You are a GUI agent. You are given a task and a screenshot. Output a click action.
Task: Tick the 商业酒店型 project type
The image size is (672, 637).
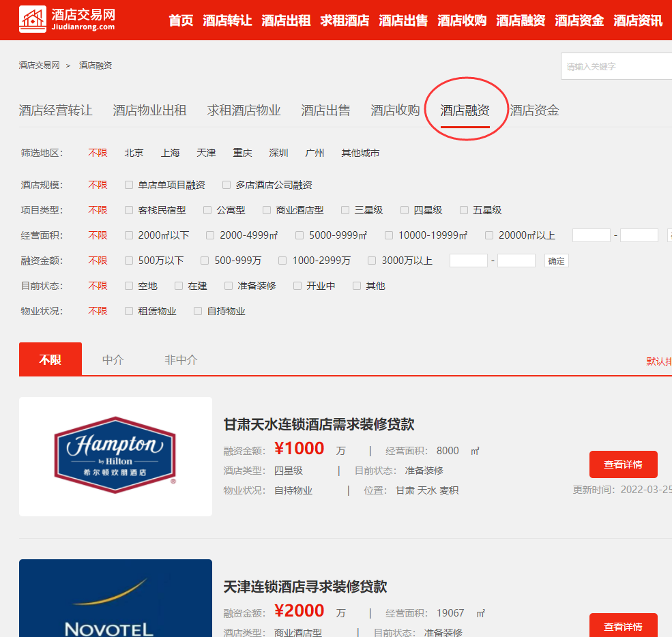267,210
